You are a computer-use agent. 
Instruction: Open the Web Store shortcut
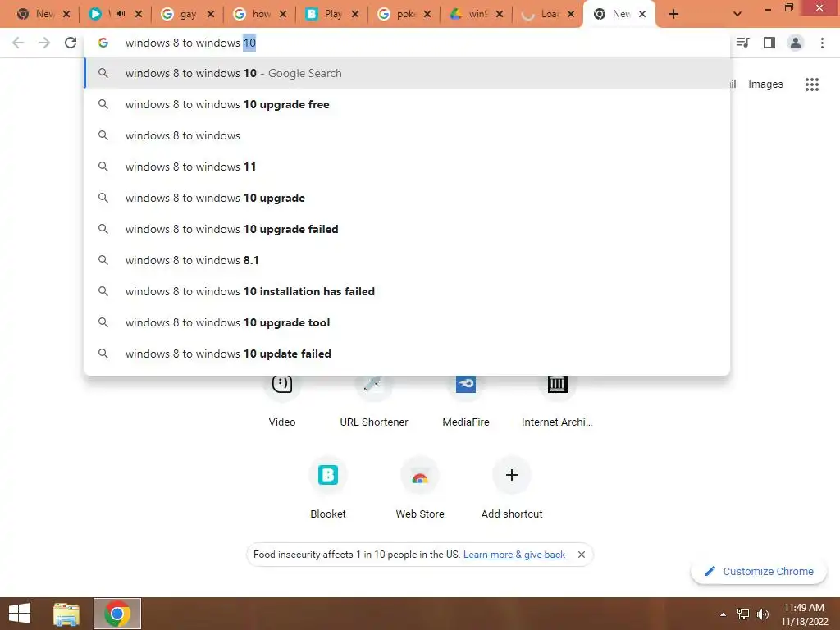point(419,475)
